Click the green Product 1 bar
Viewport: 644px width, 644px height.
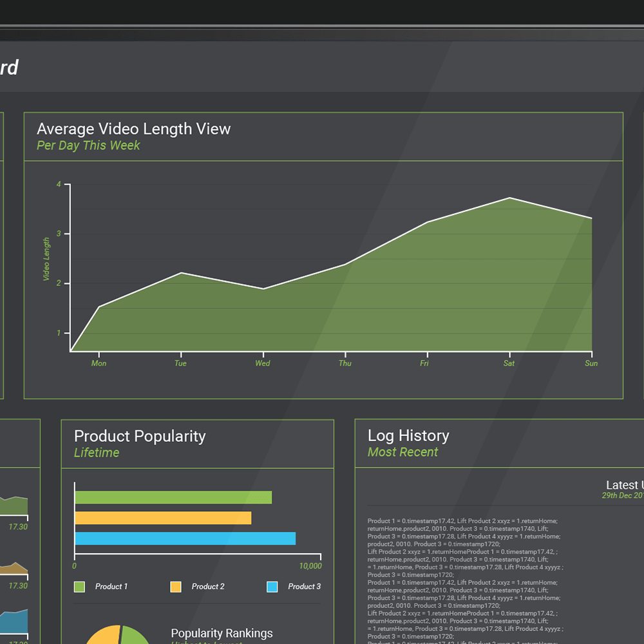[173, 497]
